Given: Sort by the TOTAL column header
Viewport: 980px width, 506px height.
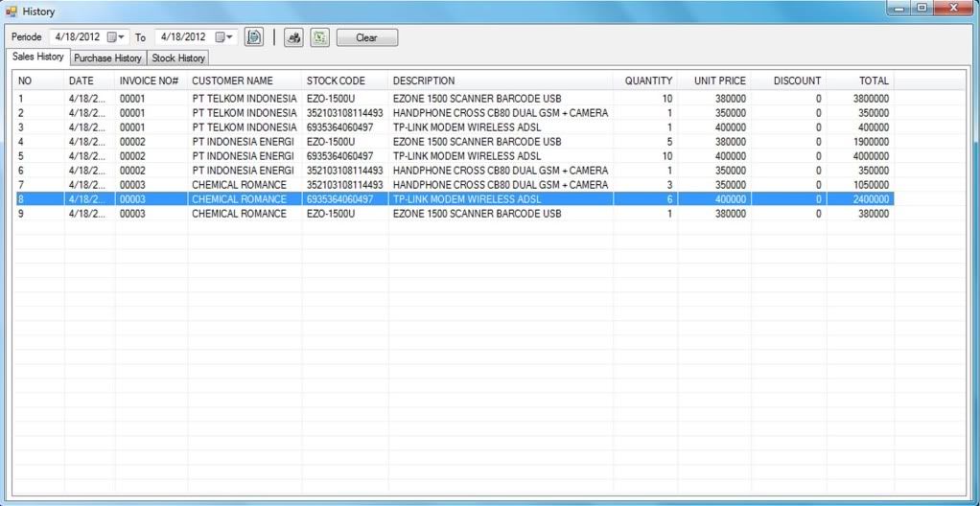Looking at the screenshot, I should click(860, 80).
